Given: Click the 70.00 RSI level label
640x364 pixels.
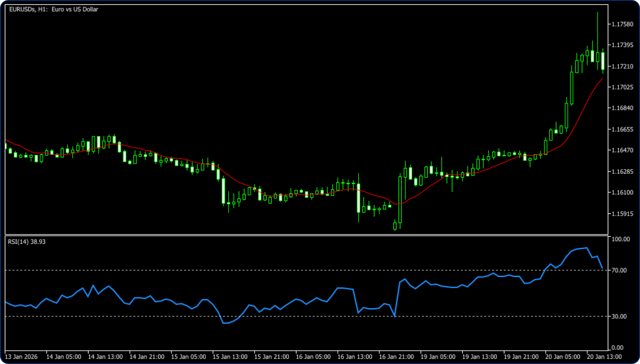Looking at the screenshot, I should [619, 270].
